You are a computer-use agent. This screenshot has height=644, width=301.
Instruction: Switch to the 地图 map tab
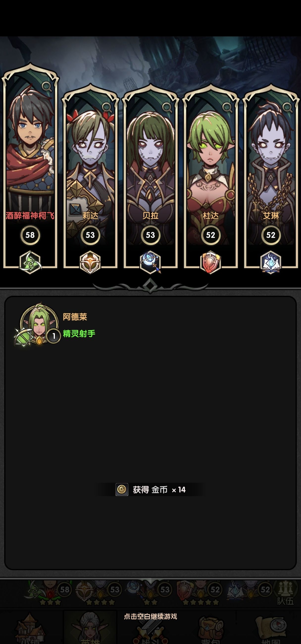(271, 628)
